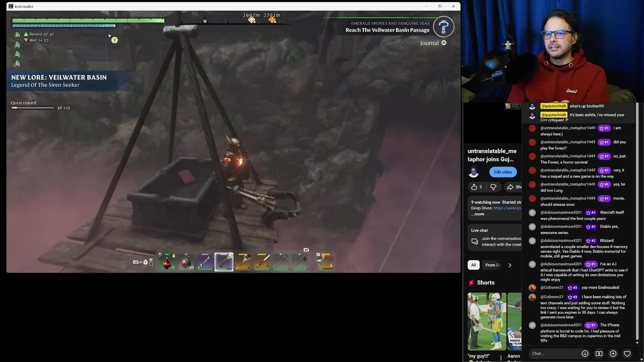Maximize the Enshrouded window
Screen dimensions: 644x362
[440, 6]
